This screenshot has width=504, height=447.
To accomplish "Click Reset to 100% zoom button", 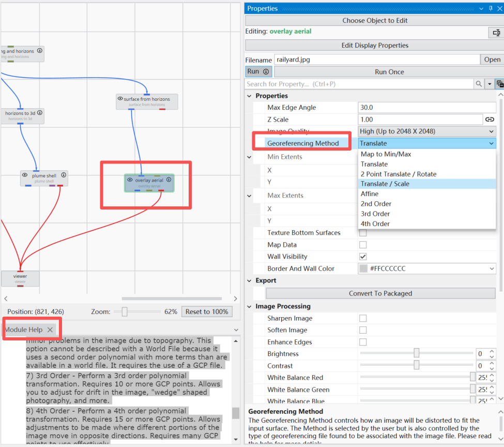I will 207,311.
